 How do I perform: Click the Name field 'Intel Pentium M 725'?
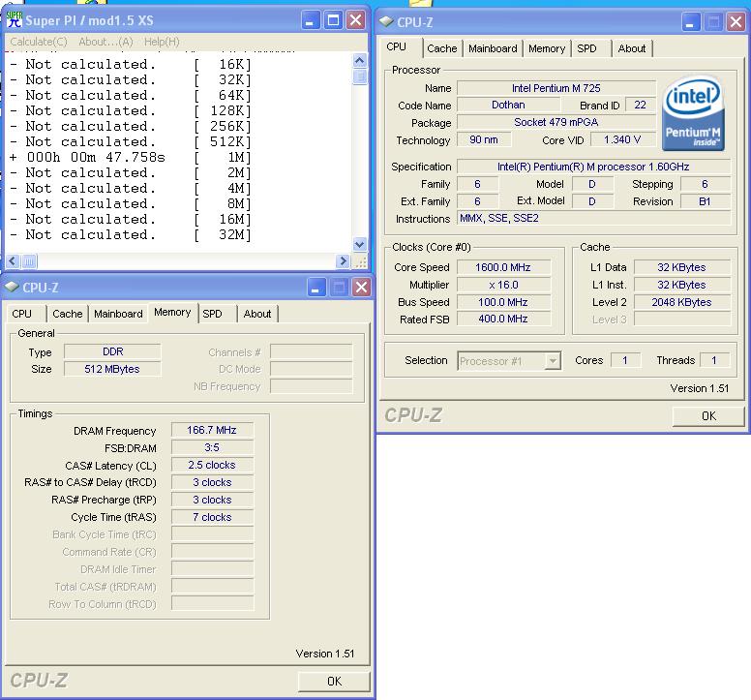point(556,88)
